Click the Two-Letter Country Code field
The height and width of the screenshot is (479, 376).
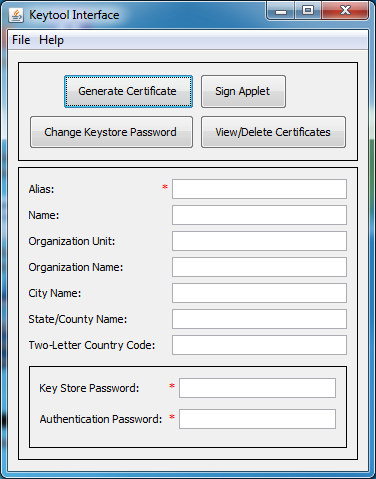[x=259, y=345]
